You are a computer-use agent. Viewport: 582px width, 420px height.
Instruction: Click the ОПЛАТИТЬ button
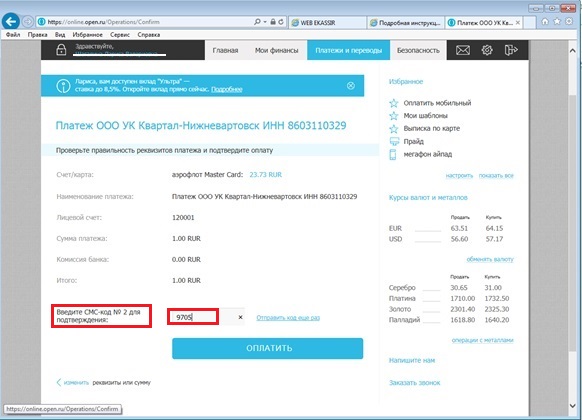coord(268,348)
